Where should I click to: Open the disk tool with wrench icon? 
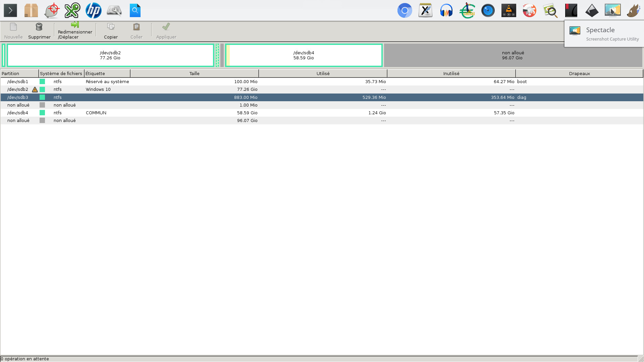[114, 10]
